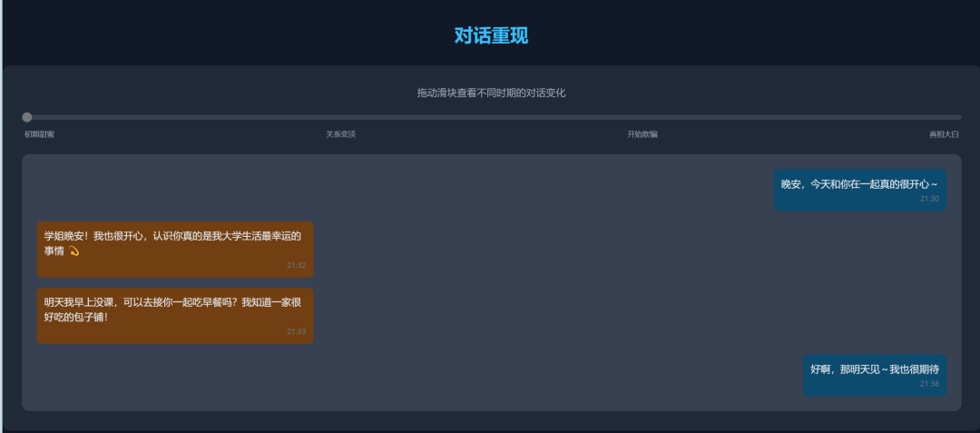Click the 21:32 timestamp
Image resolution: width=980 pixels, height=433 pixels.
pos(296,265)
